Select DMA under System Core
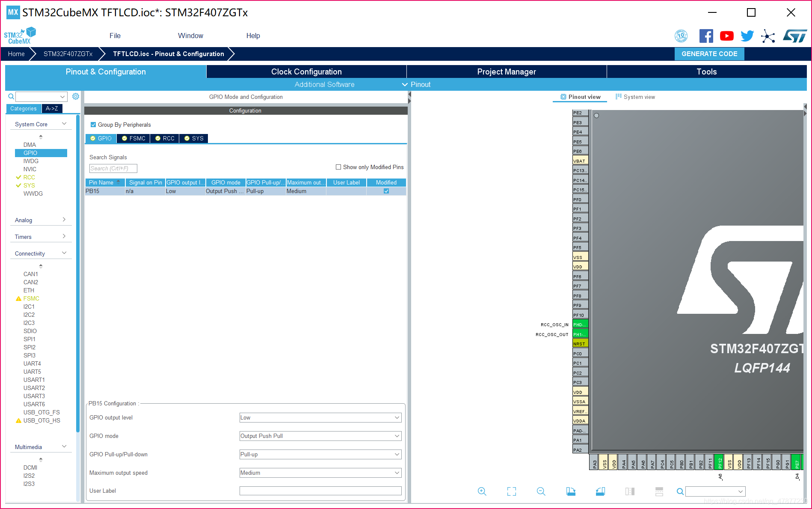 click(30, 145)
